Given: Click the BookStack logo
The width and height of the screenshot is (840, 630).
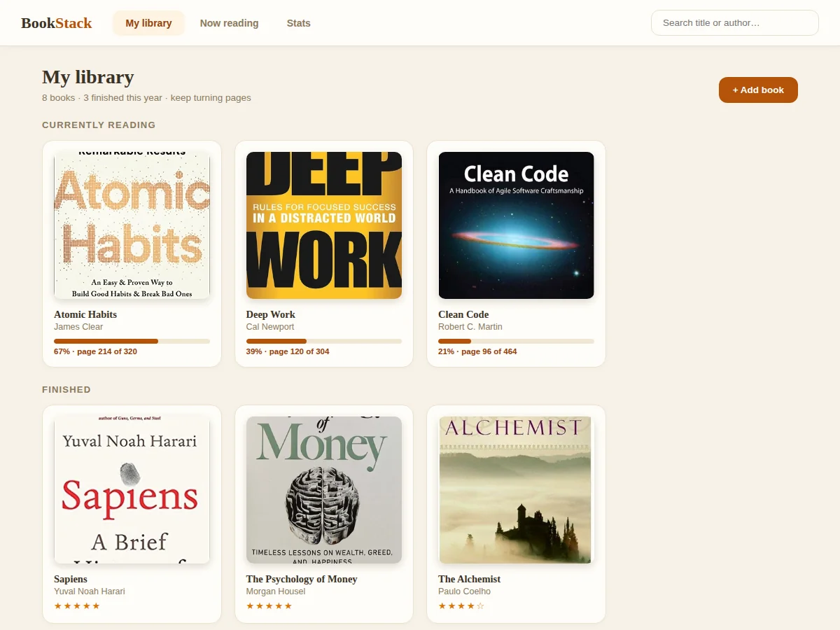Looking at the screenshot, I should pos(57,23).
